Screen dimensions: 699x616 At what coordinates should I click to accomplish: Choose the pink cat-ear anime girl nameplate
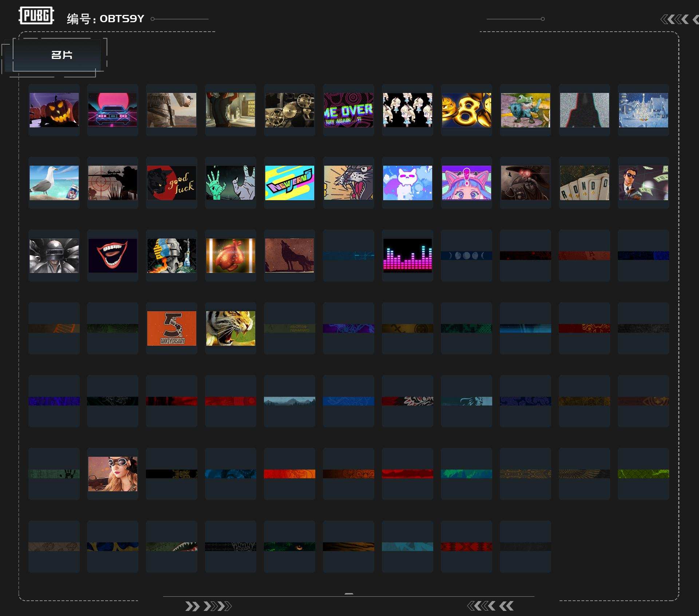click(466, 183)
